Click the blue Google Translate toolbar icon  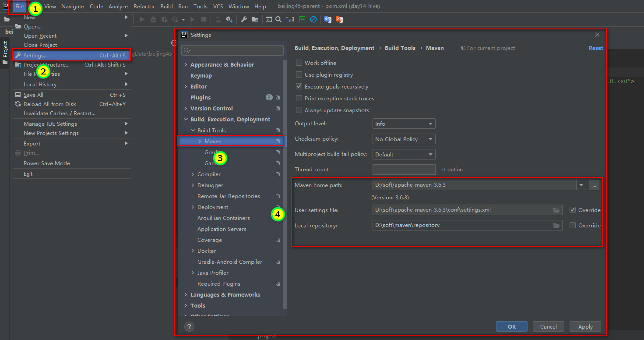[x=328, y=19]
